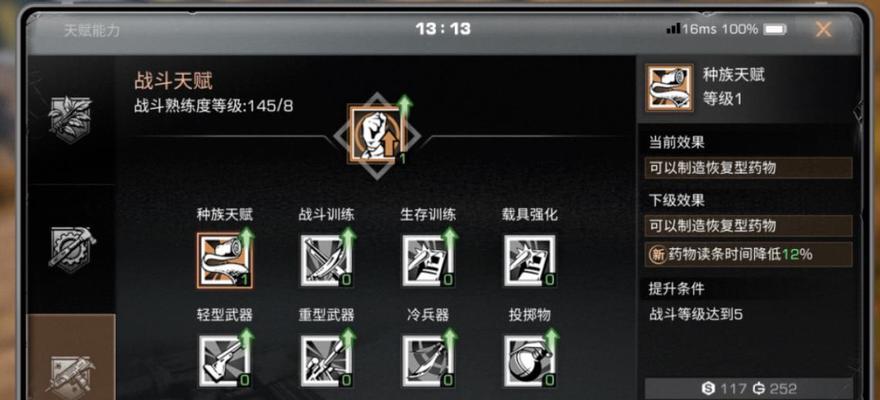Click the 战斗天赋 heading title
The image size is (880, 400).
click(173, 81)
